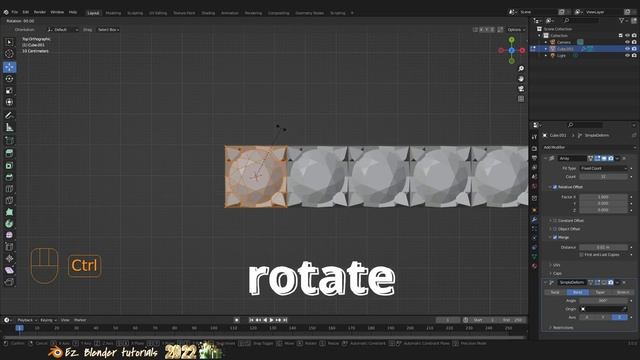Open timeline Playback menu
This screenshot has height=360, width=640.
coord(27,320)
